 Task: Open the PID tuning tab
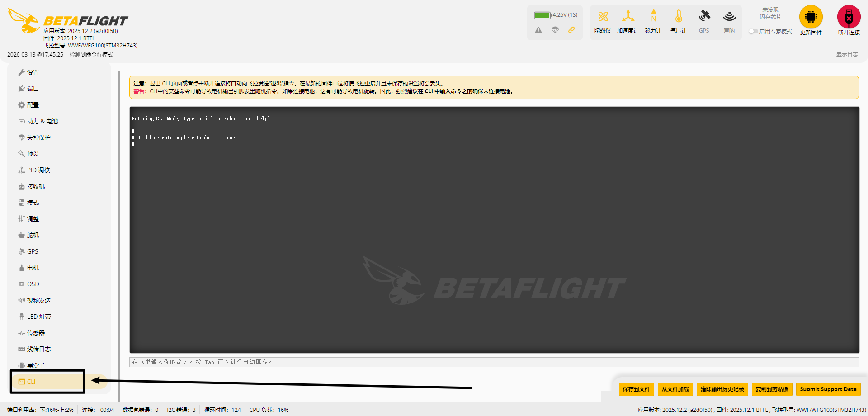tap(38, 170)
